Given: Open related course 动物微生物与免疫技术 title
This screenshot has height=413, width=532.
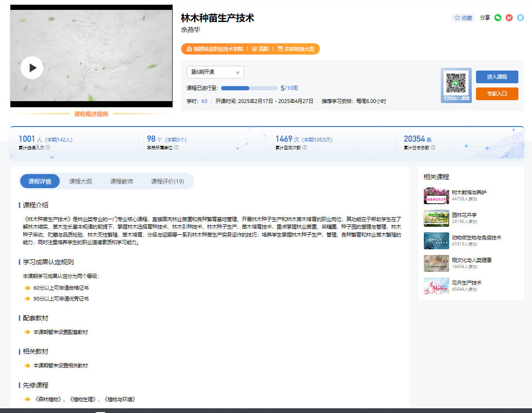Looking at the screenshot, I should point(476,238).
